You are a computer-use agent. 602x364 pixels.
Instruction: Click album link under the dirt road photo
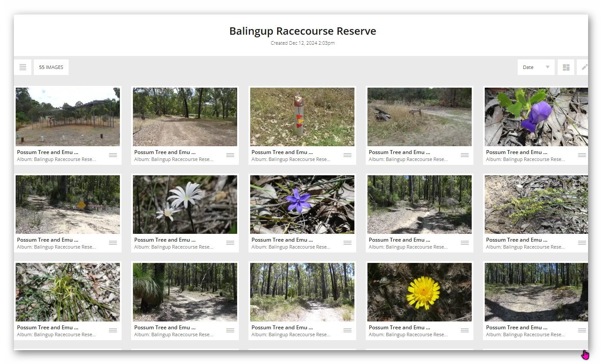(x=173, y=159)
